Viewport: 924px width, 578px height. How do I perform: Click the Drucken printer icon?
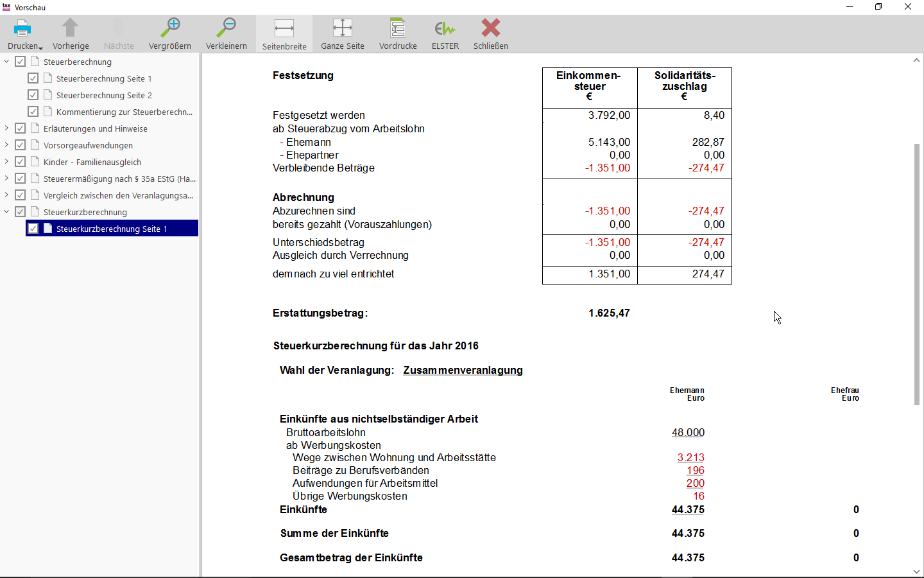click(x=22, y=29)
